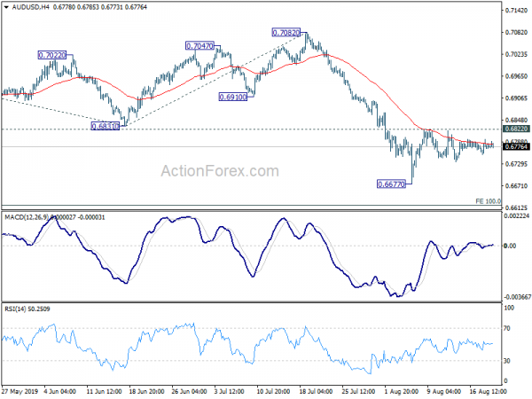Click the MACD(12,26,9) indicator label
The width and height of the screenshot is (532, 399).
pos(27,217)
